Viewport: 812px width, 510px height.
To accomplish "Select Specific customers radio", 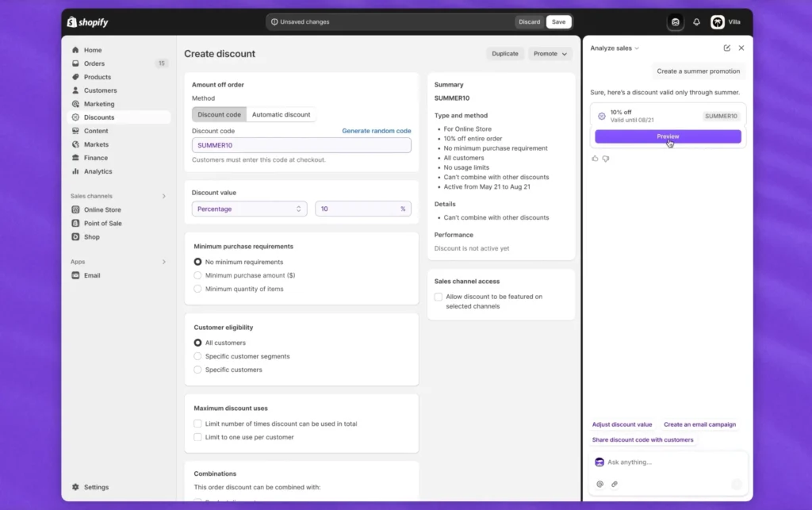I will click(197, 370).
